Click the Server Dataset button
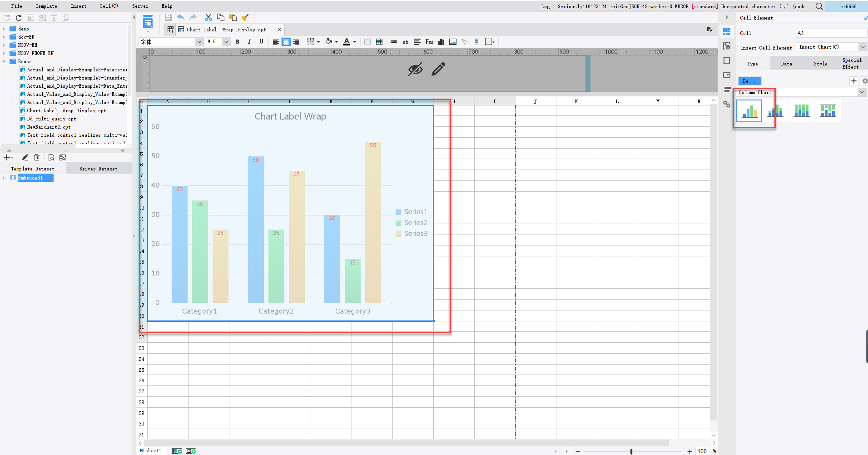The height and width of the screenshot is (455, 868). tap(98, 168)
